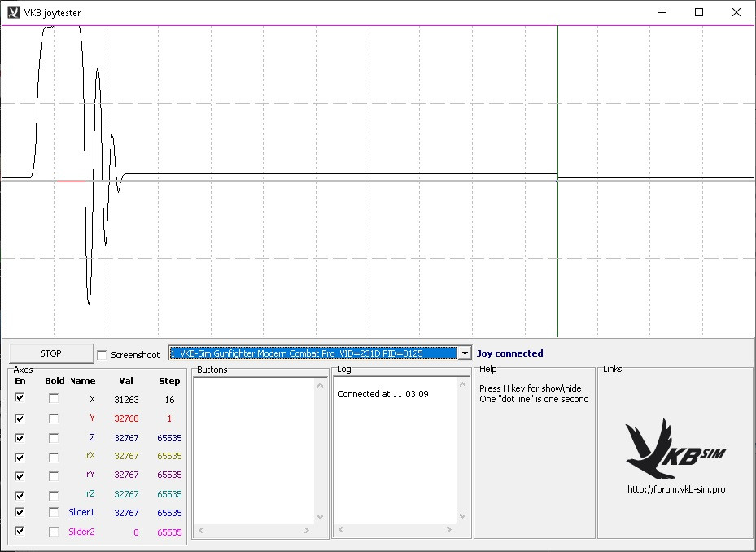
Task: Maximize the VKB joytester window
Action: [698, 12]
